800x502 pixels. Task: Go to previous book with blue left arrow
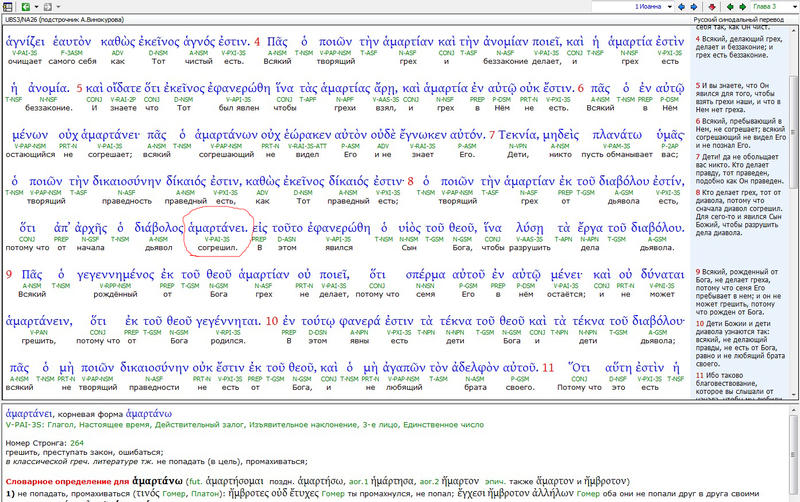pos(682,7)
